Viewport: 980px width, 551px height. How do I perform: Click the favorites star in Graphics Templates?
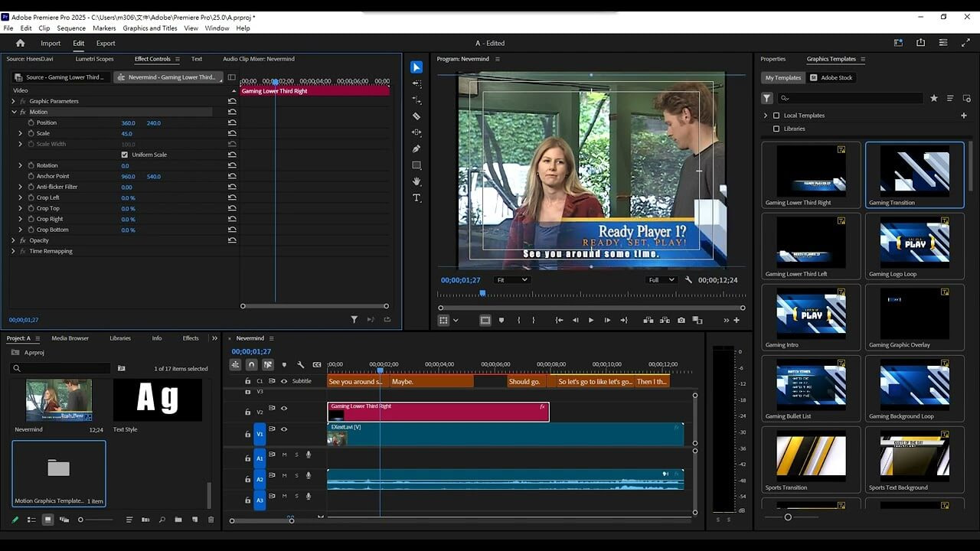coord(933,98)
